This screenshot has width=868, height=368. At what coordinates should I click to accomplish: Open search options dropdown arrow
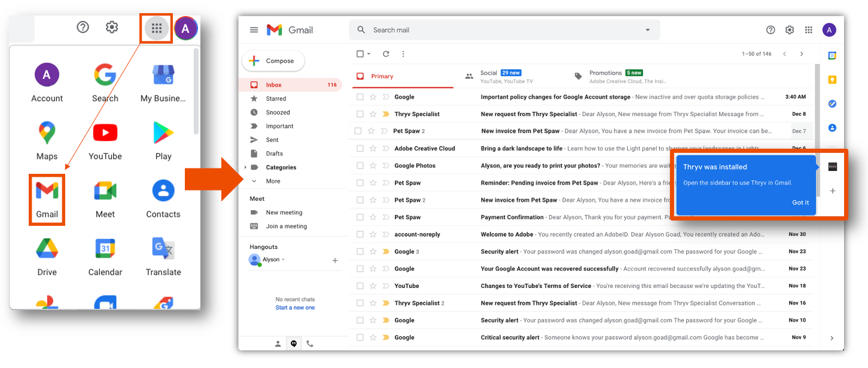647,30
